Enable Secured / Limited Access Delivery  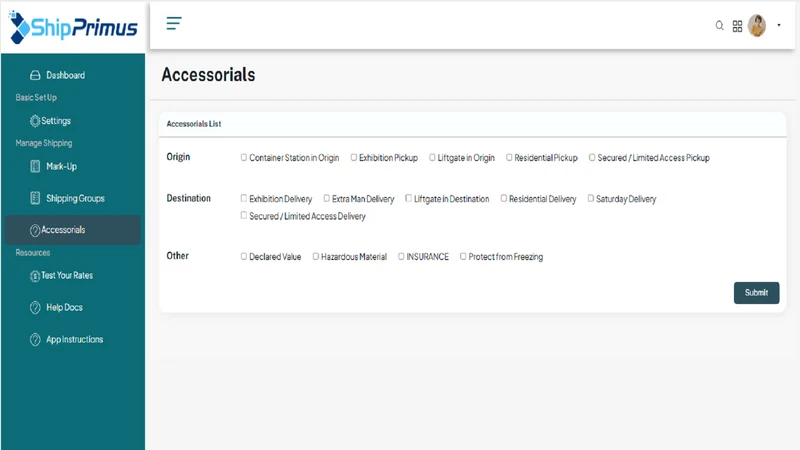point(244,215)
